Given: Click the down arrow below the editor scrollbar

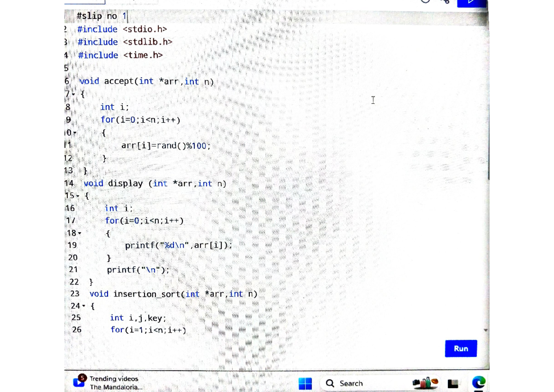Looking at the screenshot, I should tap(486, 330).
